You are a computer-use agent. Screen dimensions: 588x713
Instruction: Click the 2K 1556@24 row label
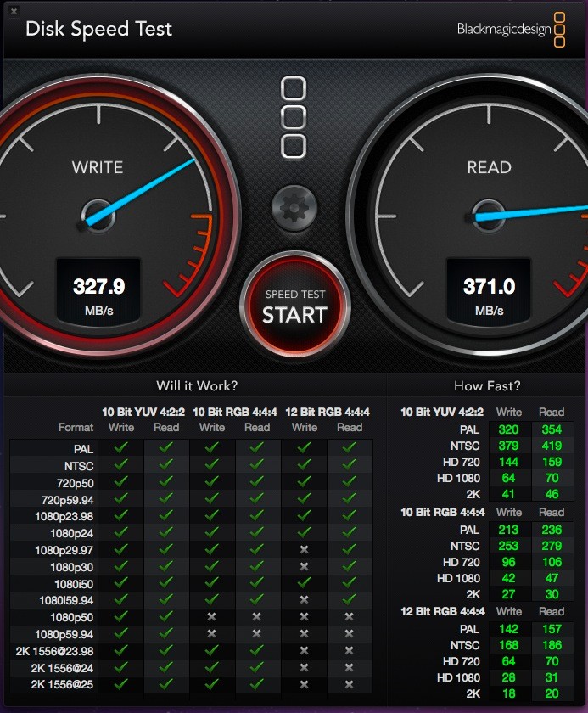62,668
